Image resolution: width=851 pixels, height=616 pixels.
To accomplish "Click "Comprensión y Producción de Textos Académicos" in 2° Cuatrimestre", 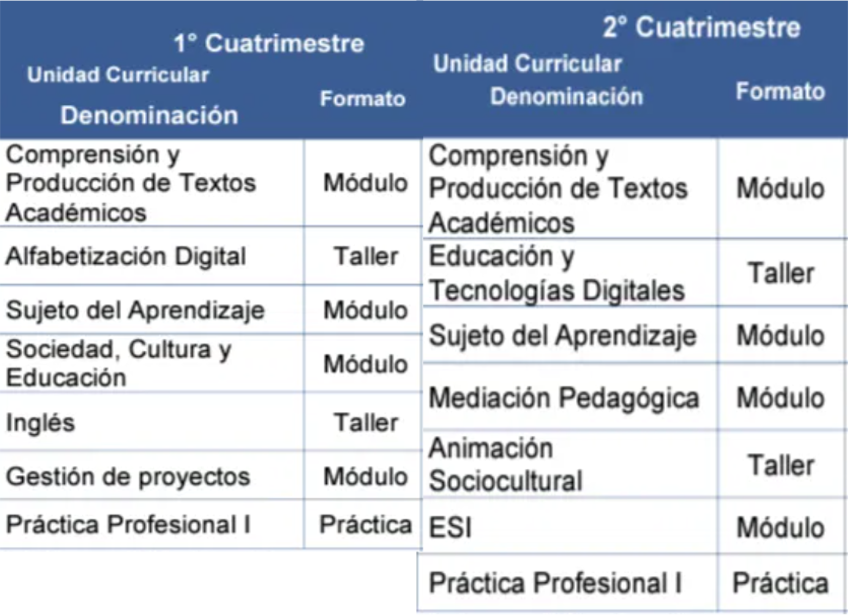I will pyautogui.click(x=558, y=189).
